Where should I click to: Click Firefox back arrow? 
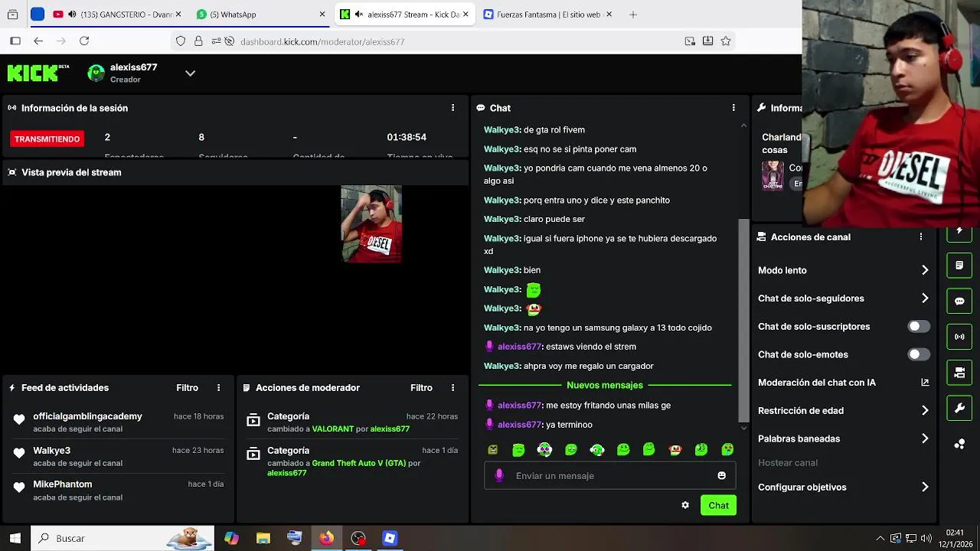[x=38, y=41]
